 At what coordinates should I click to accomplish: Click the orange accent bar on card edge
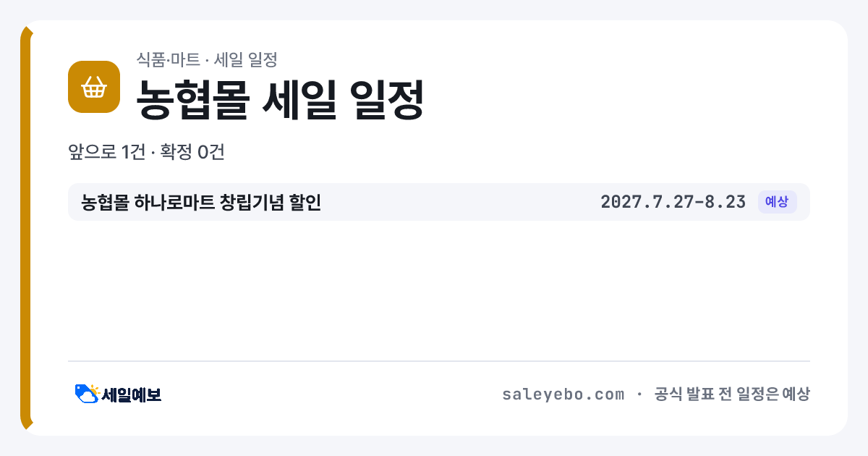[25, 228]
